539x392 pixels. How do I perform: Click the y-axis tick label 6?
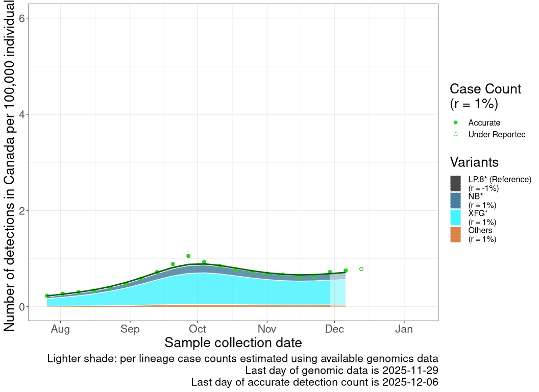[x=22, y=18]
